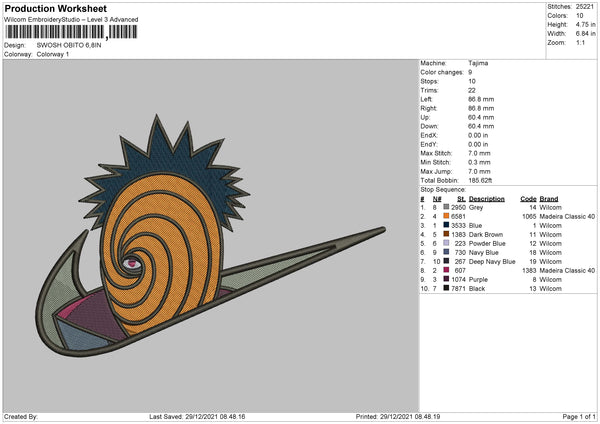Click the Grey thread color swatch
This screenshot has height=424, width=600.
click(x=446, y=207)
